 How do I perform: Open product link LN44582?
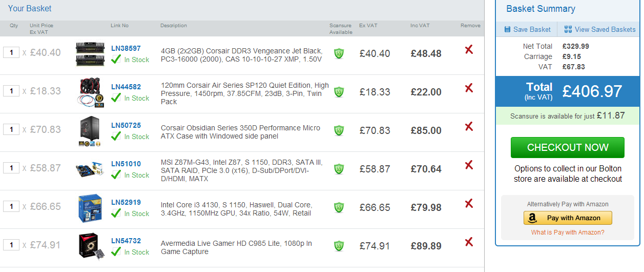126,87
